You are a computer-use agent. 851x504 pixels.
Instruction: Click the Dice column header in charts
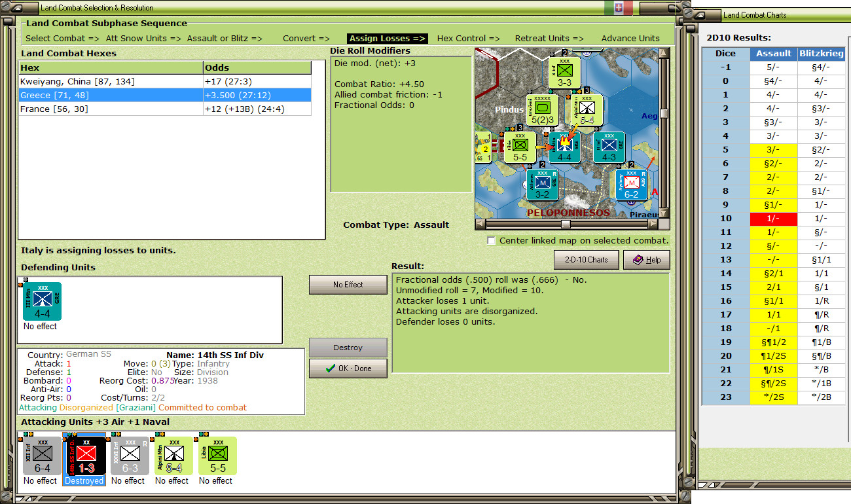(x=725, y=54)
